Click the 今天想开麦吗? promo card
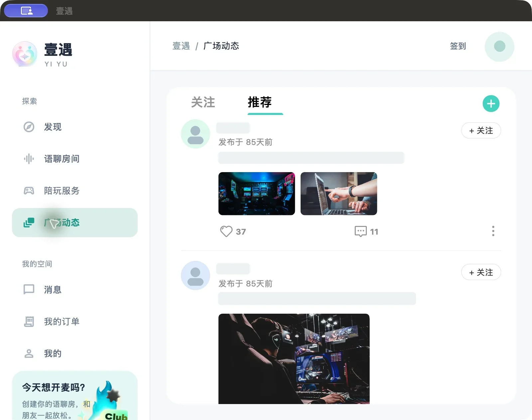 click(x=75, y=395)
